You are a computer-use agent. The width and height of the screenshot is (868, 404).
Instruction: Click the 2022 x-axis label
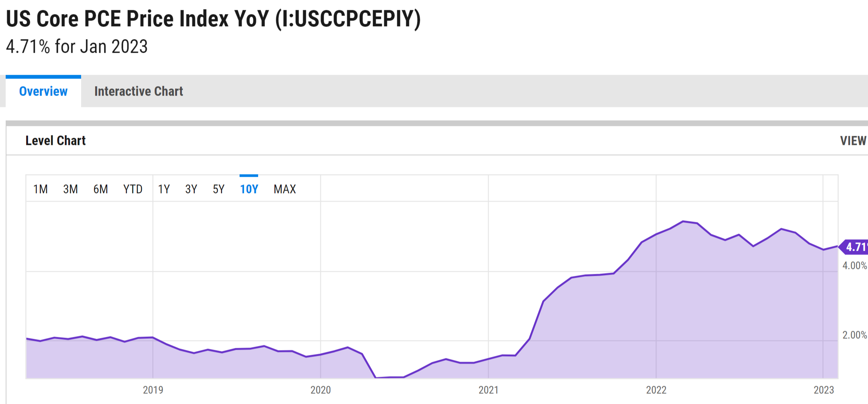pyautogui.click(x=656, y=390)
